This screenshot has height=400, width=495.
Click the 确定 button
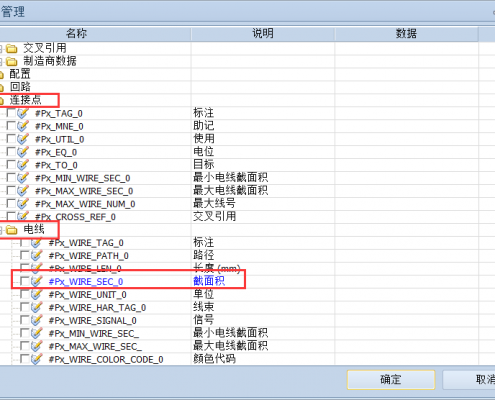391,379
